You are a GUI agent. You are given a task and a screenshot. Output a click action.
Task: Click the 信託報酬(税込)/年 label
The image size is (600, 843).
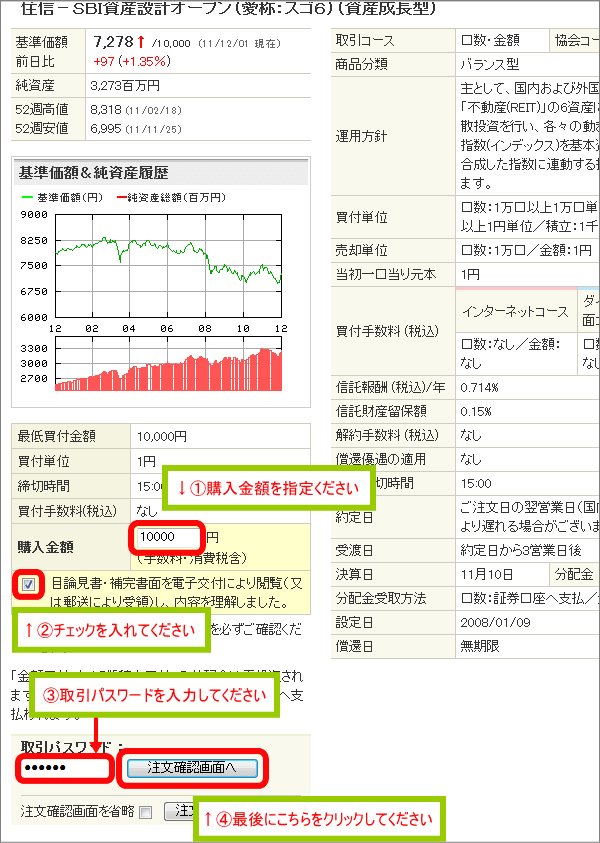point(391,388)
